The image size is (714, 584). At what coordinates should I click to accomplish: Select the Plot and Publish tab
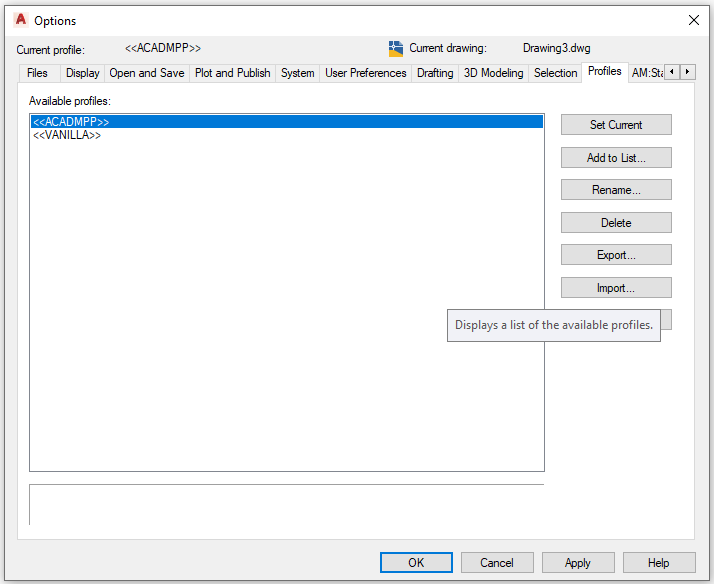pos(232,73)
